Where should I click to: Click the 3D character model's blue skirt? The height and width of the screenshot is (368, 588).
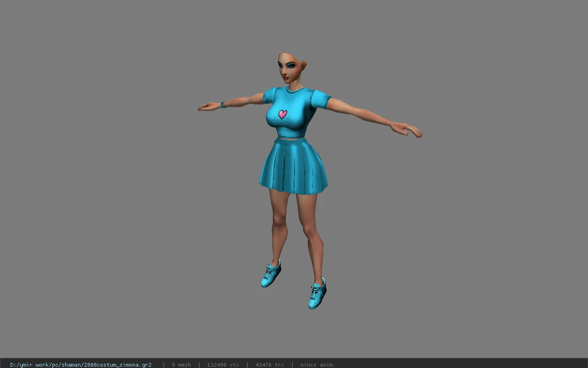[x=294, y=166]
